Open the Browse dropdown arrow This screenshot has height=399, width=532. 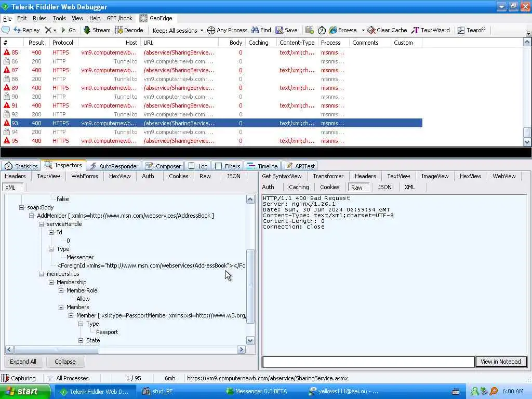point(363,31)
